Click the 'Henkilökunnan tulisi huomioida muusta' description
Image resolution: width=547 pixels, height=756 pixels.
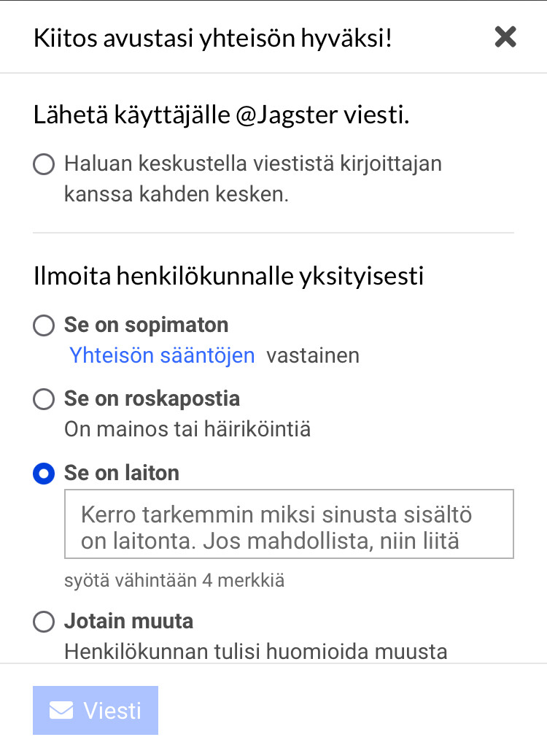click(255, 651)
